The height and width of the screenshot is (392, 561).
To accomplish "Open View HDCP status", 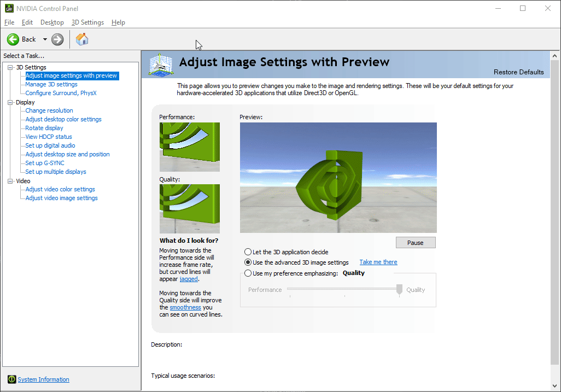I will [49, 137].
